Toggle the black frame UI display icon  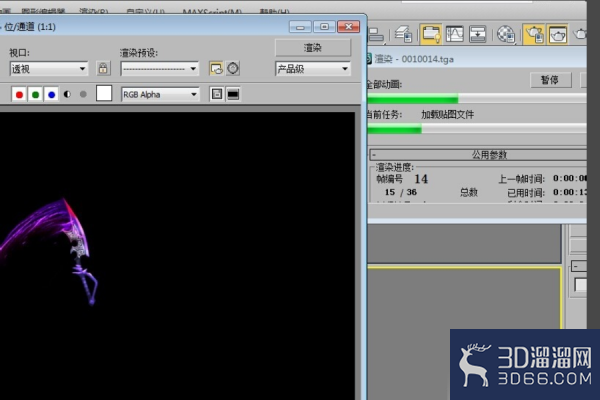pyautogui.click(x=233, y=94)
